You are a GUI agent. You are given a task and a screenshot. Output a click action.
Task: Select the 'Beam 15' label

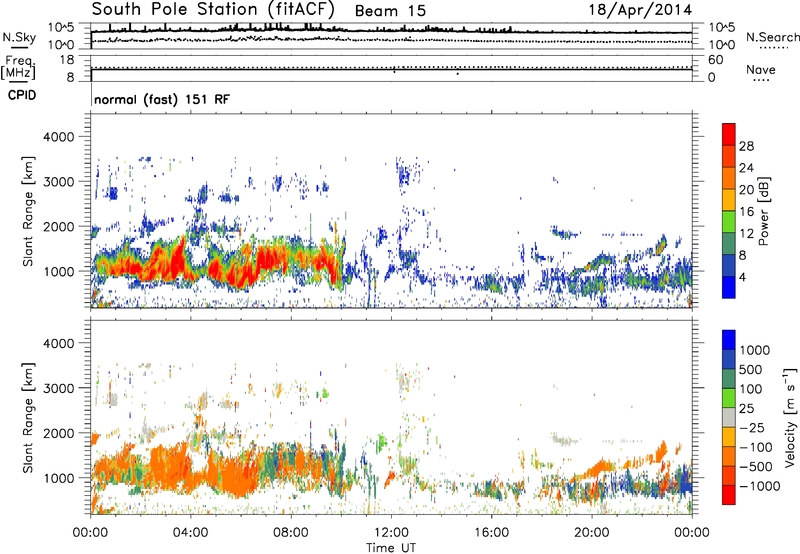(x=390, y=11)
